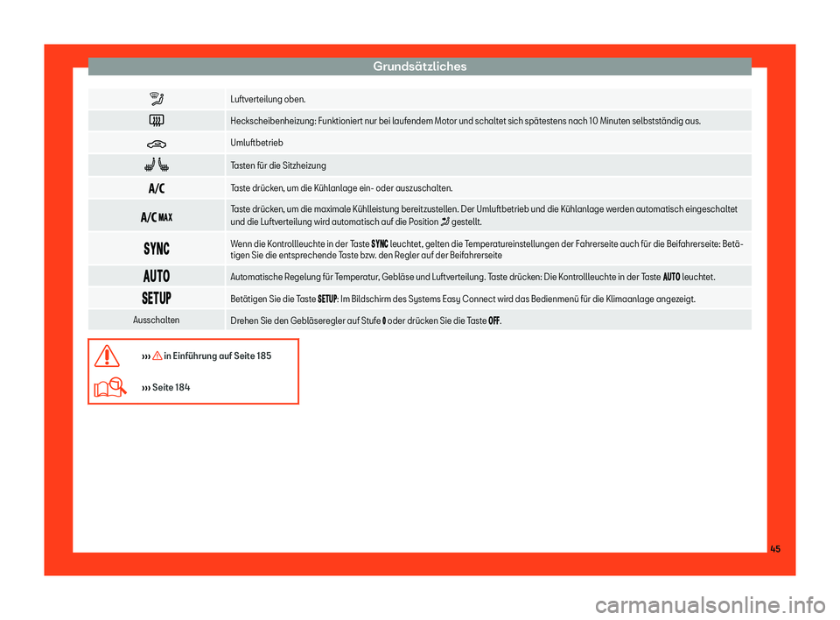Click 'Drehen Sie den Gebläseregler' text

(366, 321)
